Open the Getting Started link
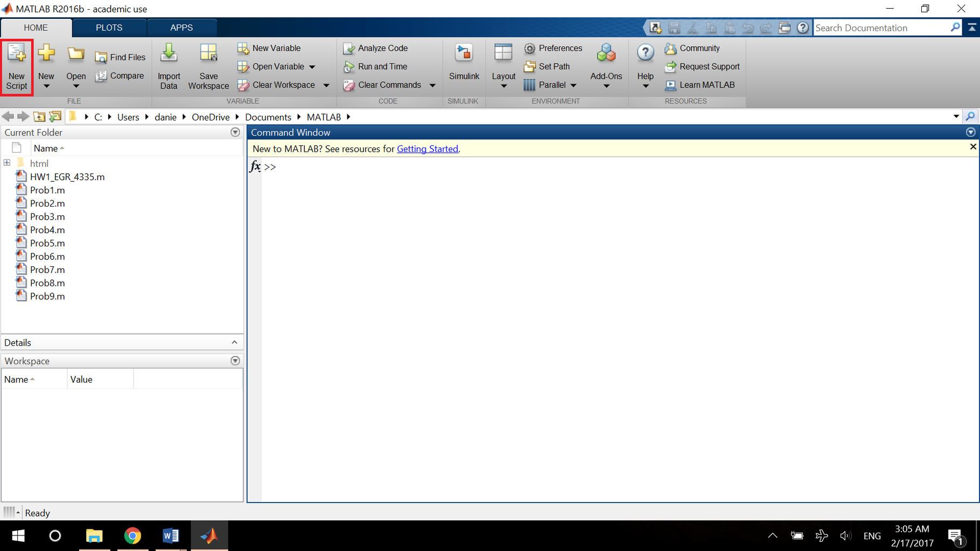The image size is (980, 551). [x=427, y=149]
